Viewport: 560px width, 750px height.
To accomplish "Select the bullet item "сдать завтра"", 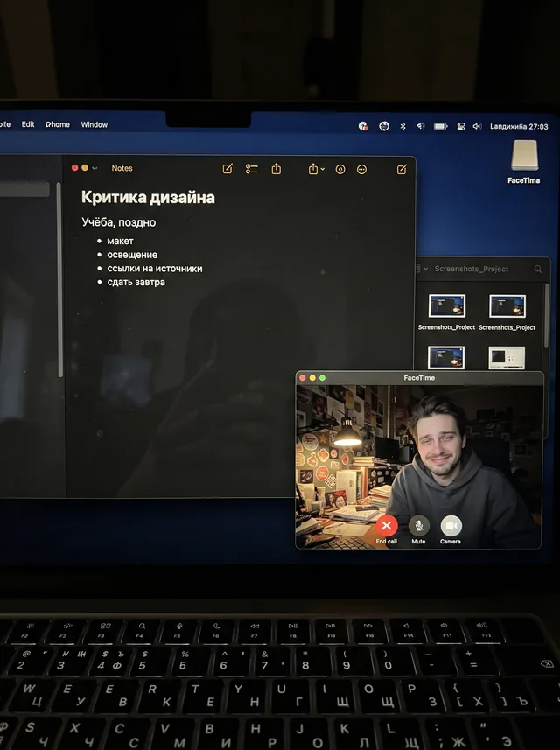I will click(x=136, y=282).
